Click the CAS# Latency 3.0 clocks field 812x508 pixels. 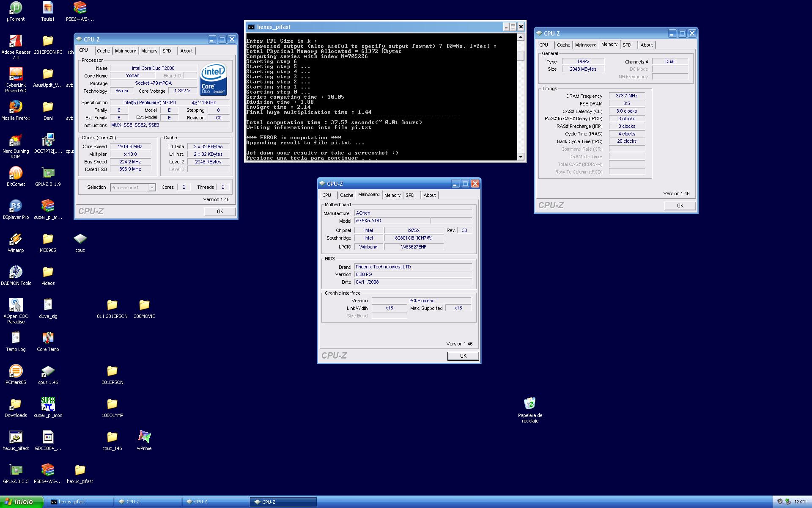627,111
